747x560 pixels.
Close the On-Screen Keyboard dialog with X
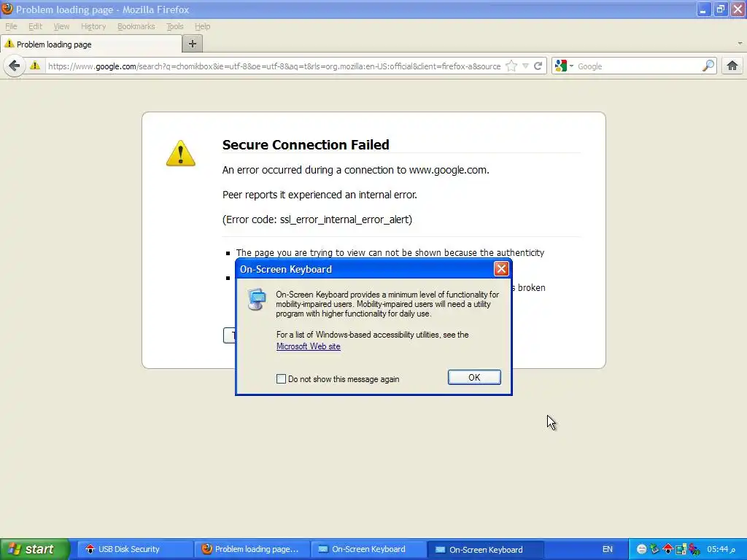coord(501,269)
